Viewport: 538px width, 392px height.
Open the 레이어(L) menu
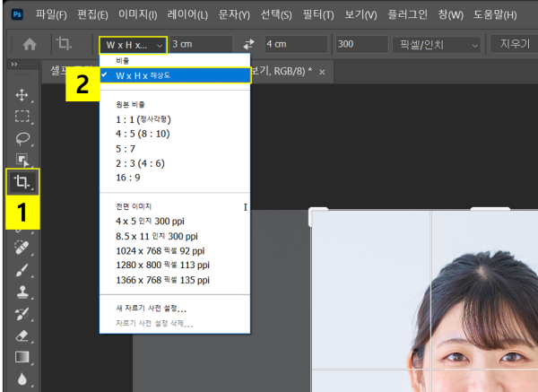(187, 14)
